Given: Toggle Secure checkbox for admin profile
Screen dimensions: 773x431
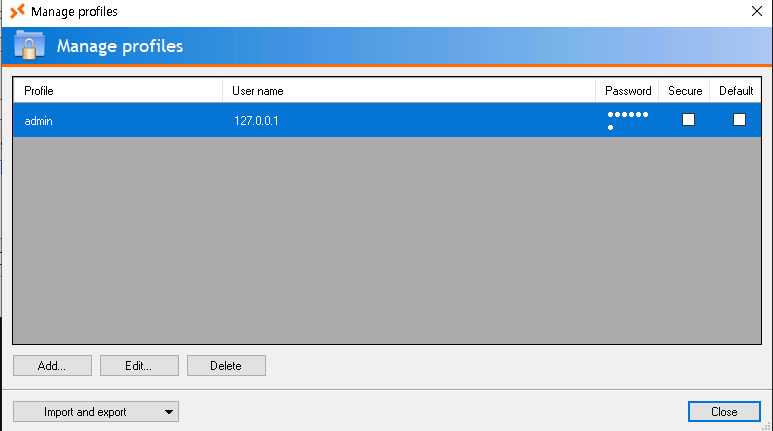Looking at the screenshot, I should coord(688,120).
